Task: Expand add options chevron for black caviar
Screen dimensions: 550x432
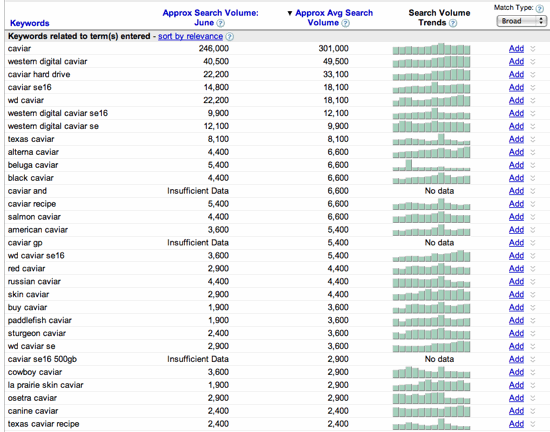Action: coord(533,178)
